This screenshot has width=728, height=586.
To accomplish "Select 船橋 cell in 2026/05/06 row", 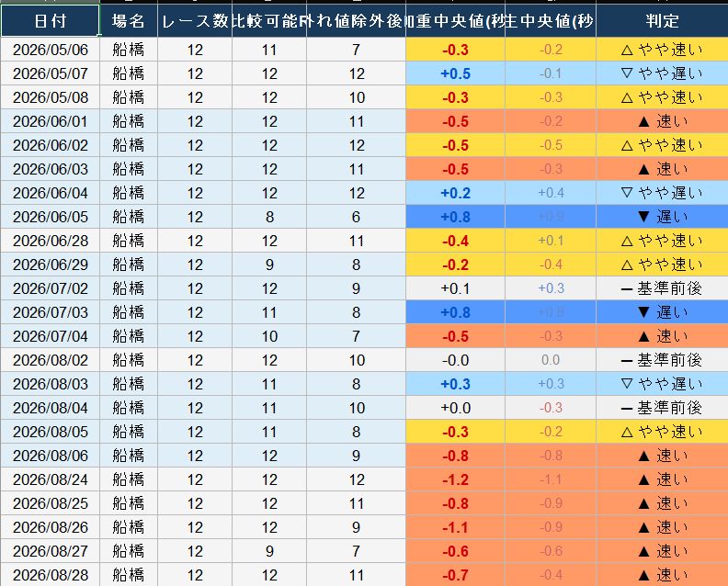I will pos(129,50).
